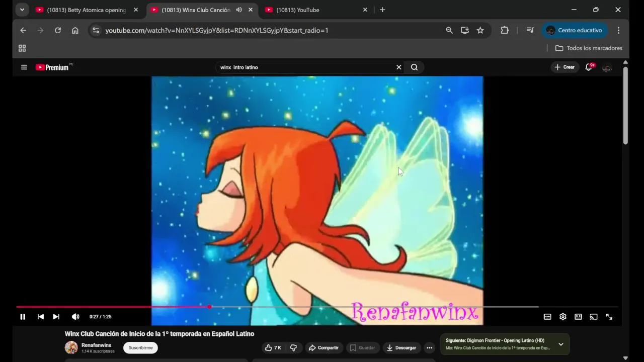The height and width of the screenshot is (362, 644).
Task: Run search with magnifier button
Action: (x=414, y=67)
